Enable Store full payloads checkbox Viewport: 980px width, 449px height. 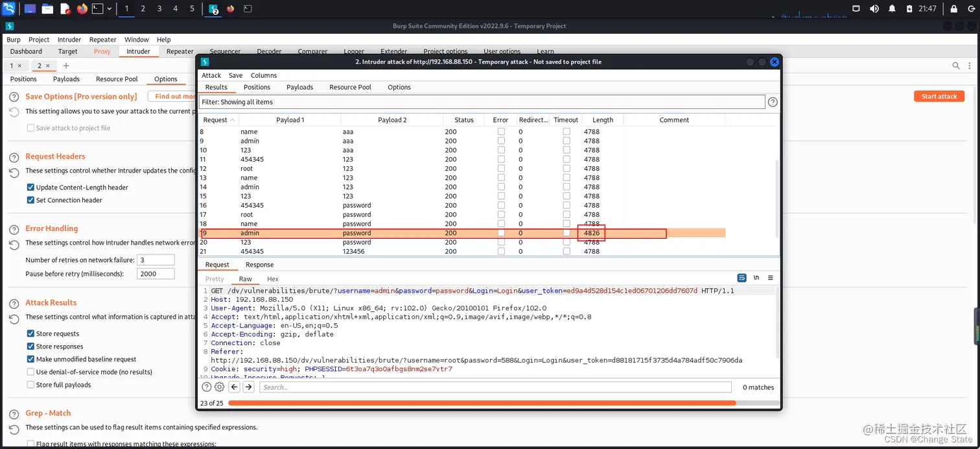(30, 385)
